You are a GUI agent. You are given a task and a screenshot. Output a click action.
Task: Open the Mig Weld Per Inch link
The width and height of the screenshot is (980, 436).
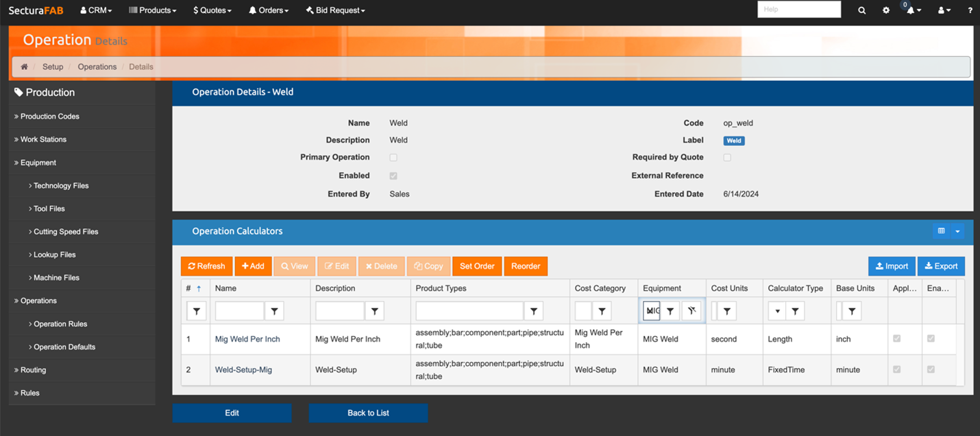coord(247,339)
